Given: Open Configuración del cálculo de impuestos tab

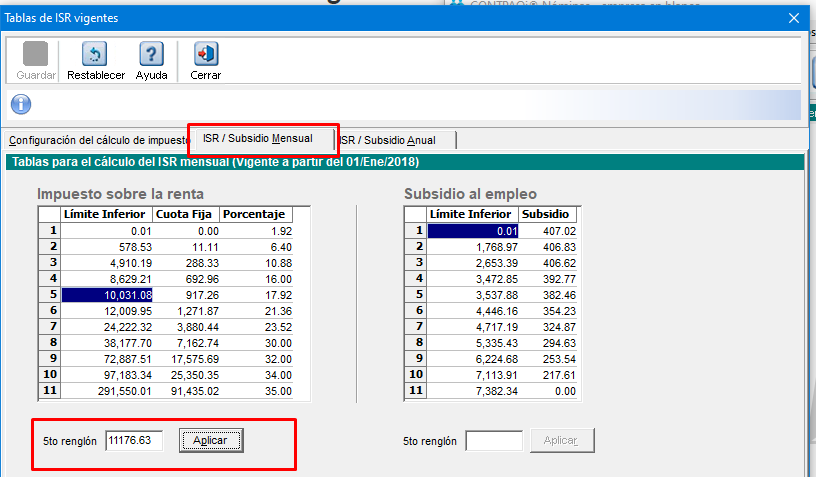Looking at the screenshot, I should coord(98,140).
